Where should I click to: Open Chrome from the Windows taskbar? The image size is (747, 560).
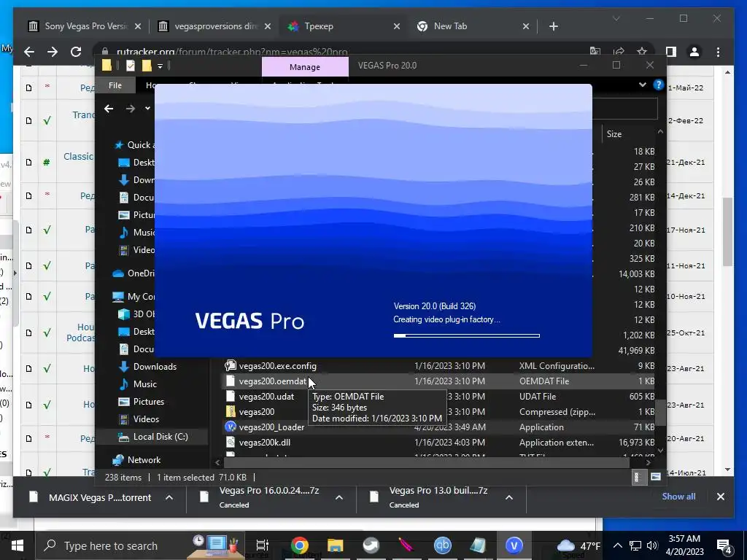pos(300,545)
